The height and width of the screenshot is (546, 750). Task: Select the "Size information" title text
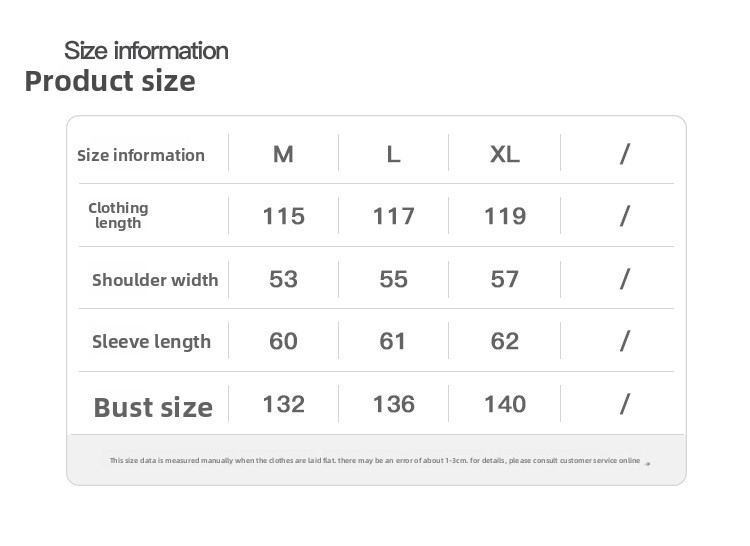[x=146, y=50]
